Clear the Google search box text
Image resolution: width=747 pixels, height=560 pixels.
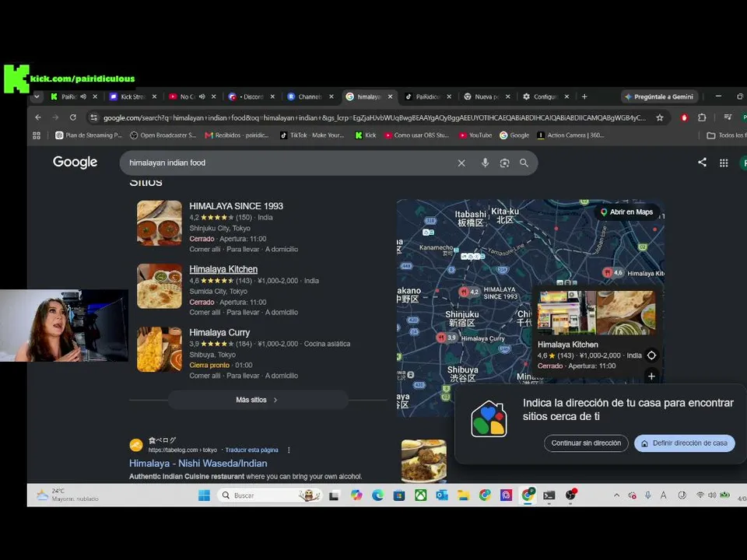click(x=461, y=163)
